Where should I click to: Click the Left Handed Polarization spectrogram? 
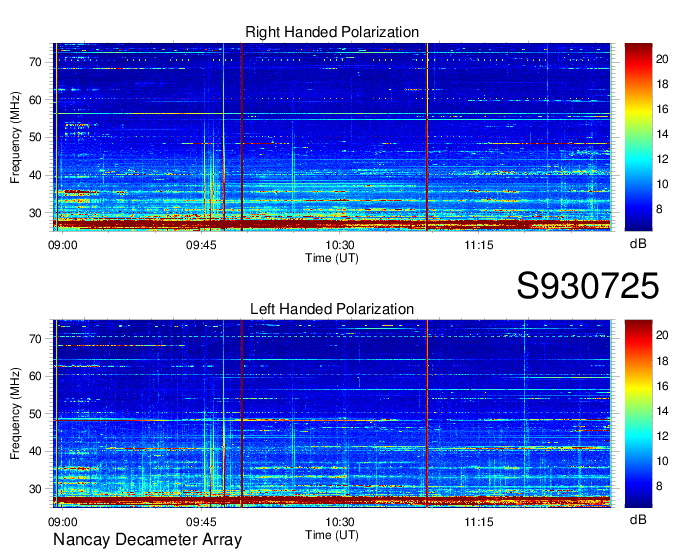point(332,414)
